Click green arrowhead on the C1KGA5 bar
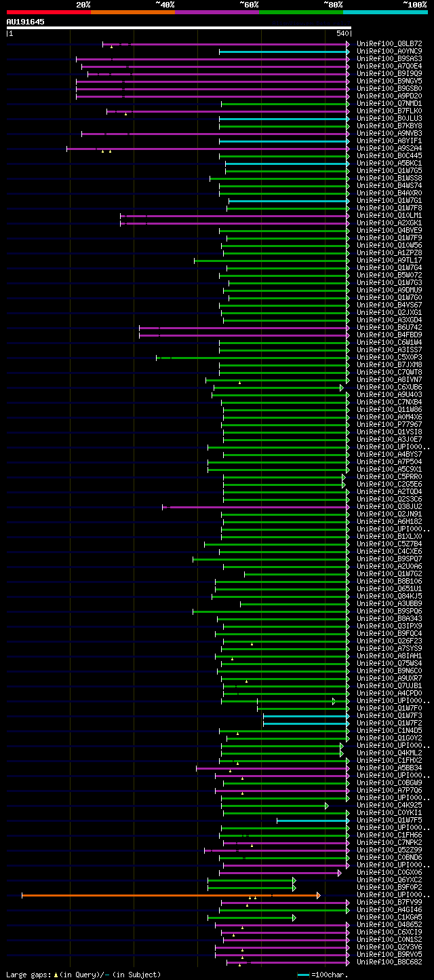The height and width of the screenshot is (980, 434). (294, 918)
